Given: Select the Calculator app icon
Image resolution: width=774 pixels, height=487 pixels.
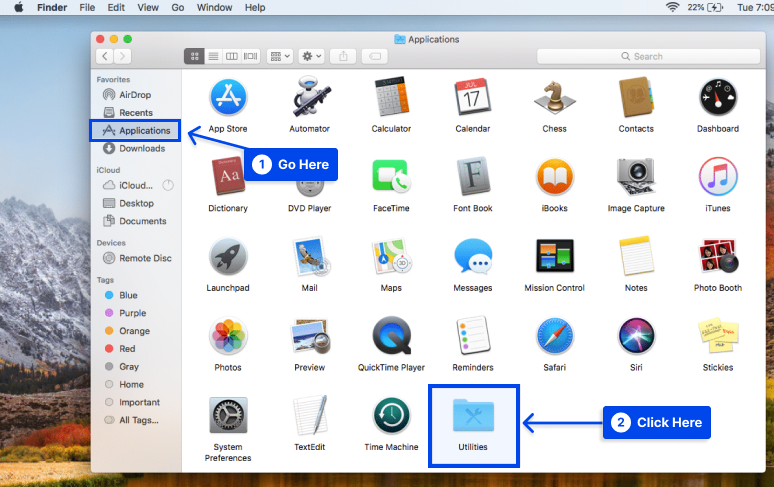Looking at the screenshot, I should [391, 96].
